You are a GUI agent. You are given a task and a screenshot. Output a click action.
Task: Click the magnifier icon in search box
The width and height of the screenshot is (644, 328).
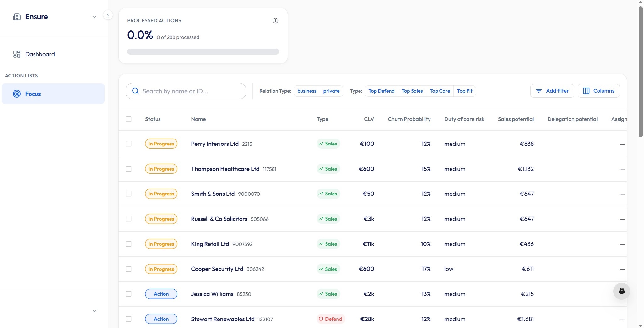(135, 91)
